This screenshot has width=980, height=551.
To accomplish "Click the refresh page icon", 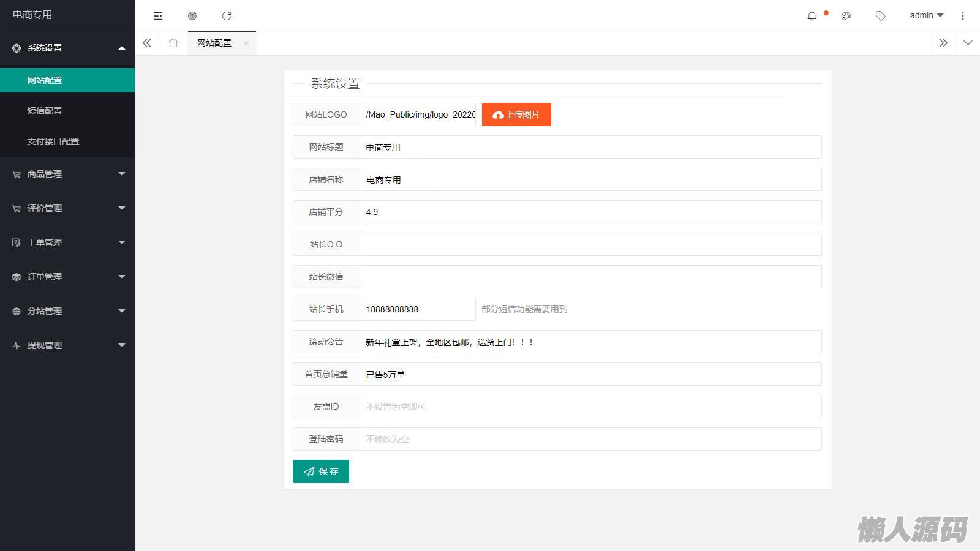I will tap(227, 16).
